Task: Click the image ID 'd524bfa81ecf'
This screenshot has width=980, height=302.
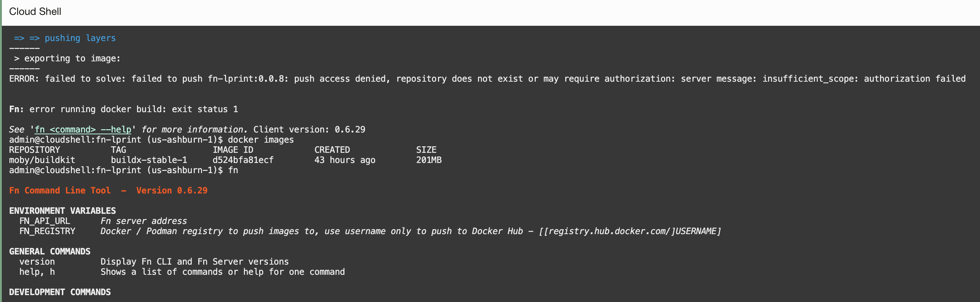Action: tap(243, 160)
